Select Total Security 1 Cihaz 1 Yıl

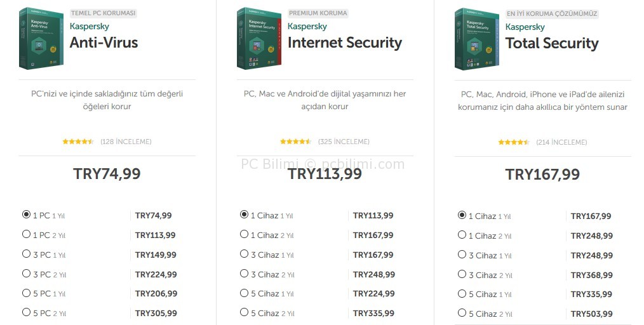click(x=462, y=215)
